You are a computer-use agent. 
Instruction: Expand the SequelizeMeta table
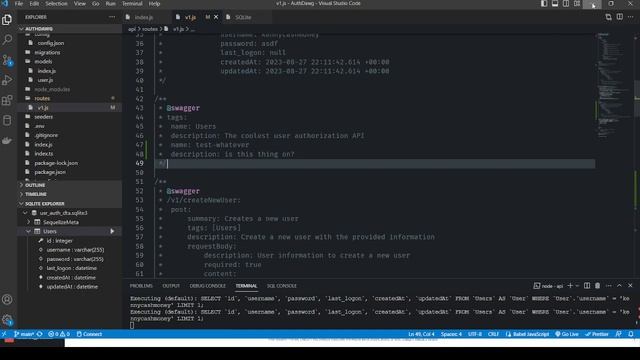29,222
